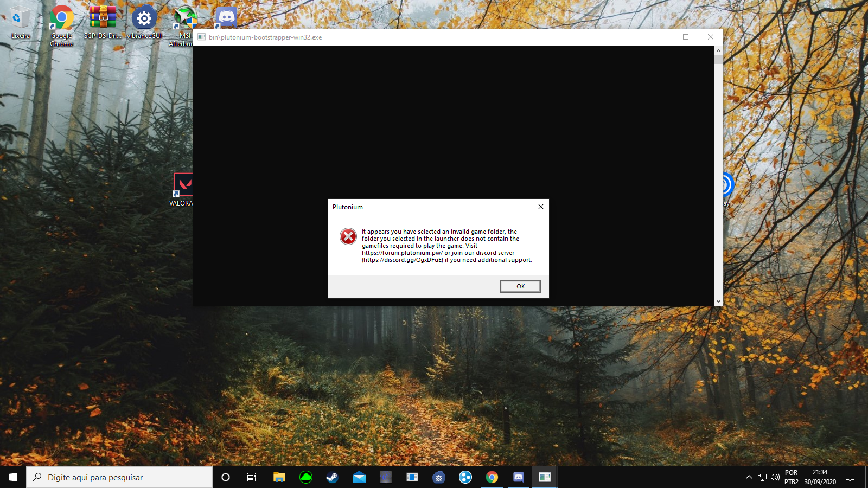Screen dimensions: 868x488
Task: Launch Steam from the taskbar
Action: [332, 477]
